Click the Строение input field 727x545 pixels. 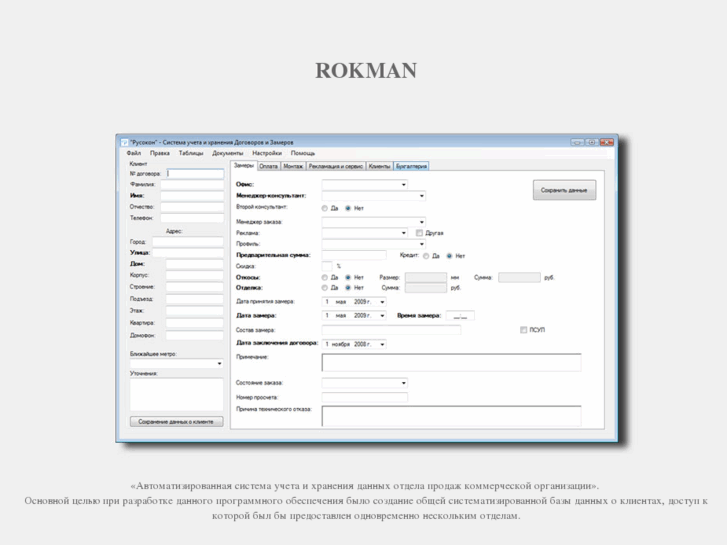(195, 287)
